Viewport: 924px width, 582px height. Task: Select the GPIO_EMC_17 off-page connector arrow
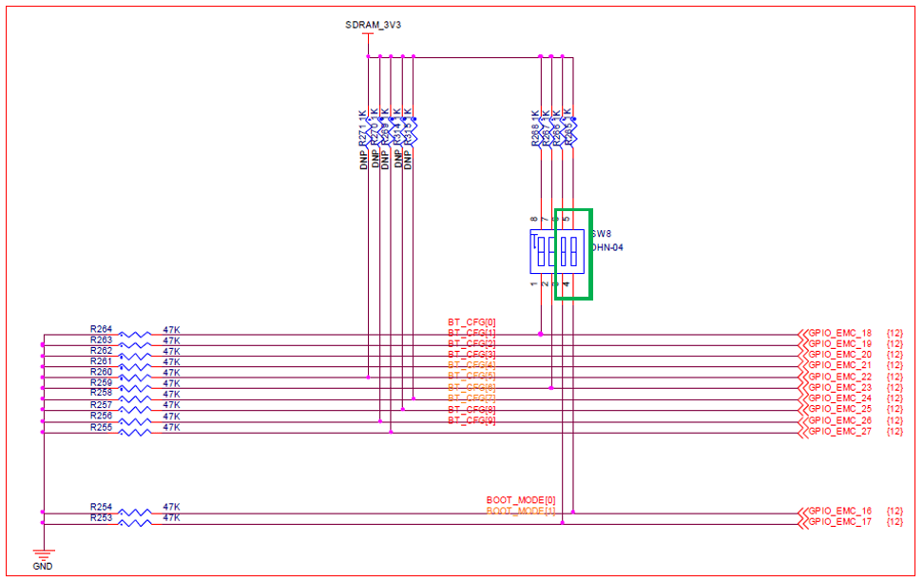pos(802,523)
